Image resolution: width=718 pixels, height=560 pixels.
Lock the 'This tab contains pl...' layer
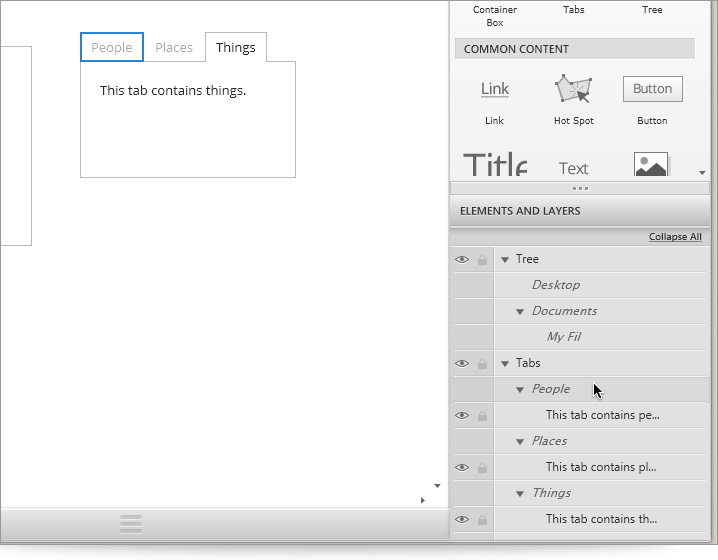point(482,468)
